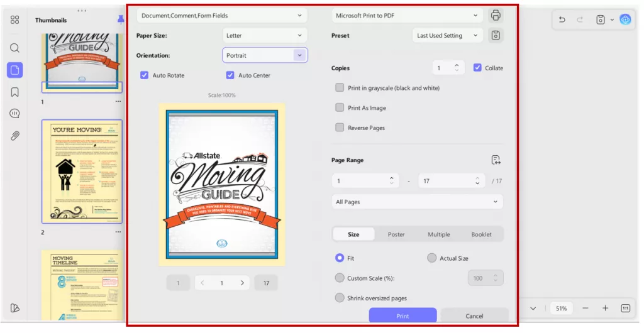This screenshot has width=644, height=333.
Task: Go to previous preview page
Action: (202, 283)
